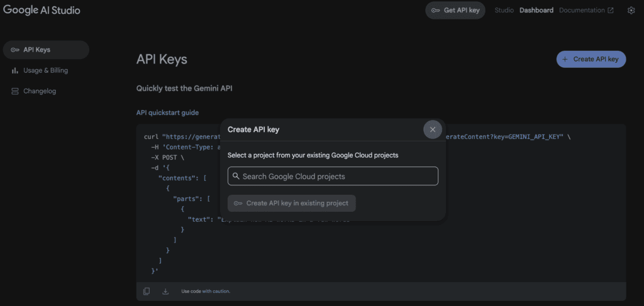The width and height of the screenshot is (644, 306).
Task: Open the API quickstart guide link
Action: point(167,113)
